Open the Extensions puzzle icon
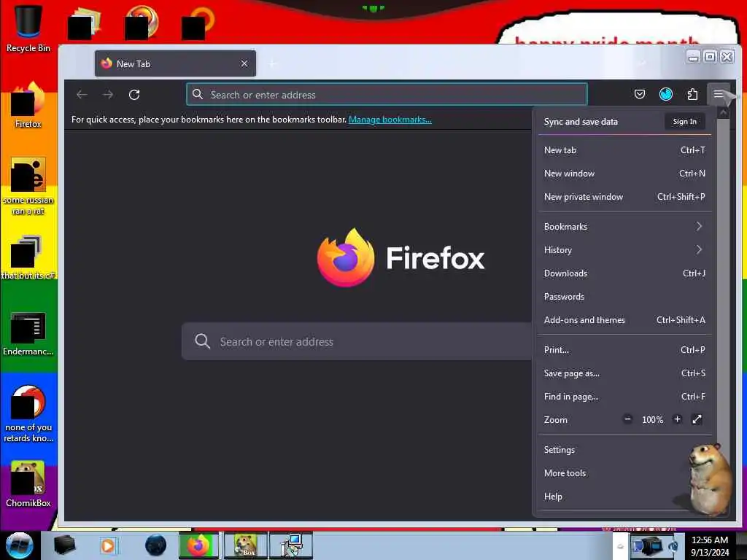Viewport: 747px width, 560px height. 692,94
